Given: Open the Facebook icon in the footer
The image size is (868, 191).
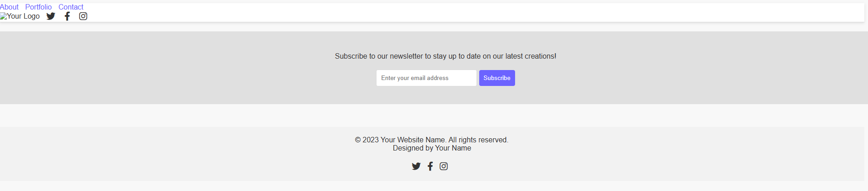Looking at the screenshot, I should click(x=430, y=166).
